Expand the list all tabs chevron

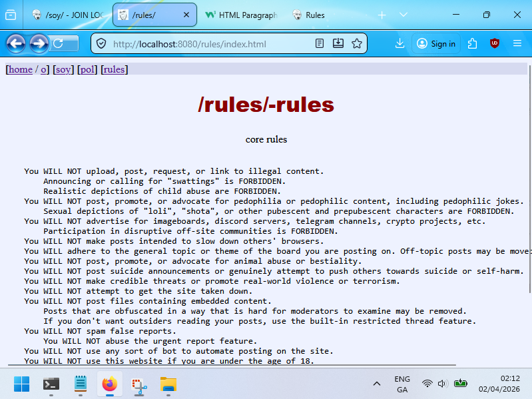(x=403, y=15)
